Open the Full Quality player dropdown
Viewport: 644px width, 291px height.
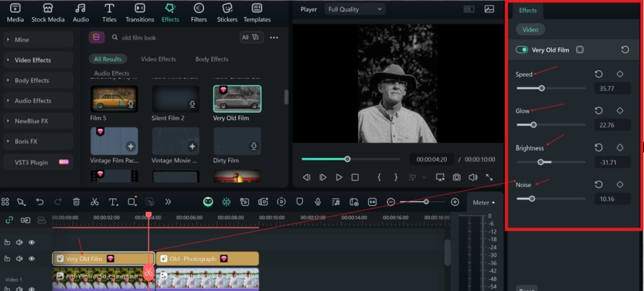(x=355, y=9)
